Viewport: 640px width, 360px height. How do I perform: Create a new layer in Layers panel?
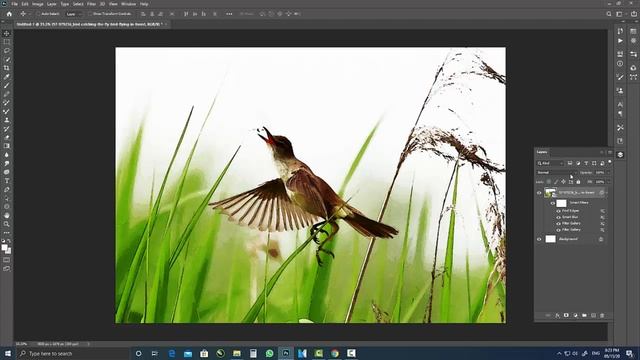(x=593, y=316)
